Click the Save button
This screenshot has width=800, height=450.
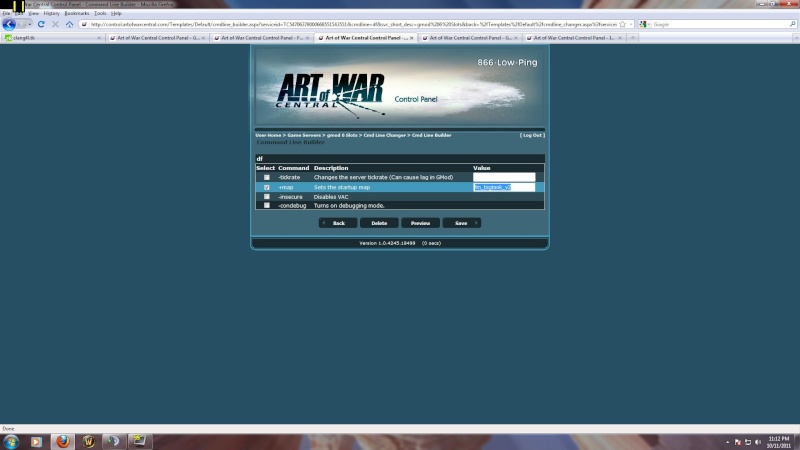[461, 223]
